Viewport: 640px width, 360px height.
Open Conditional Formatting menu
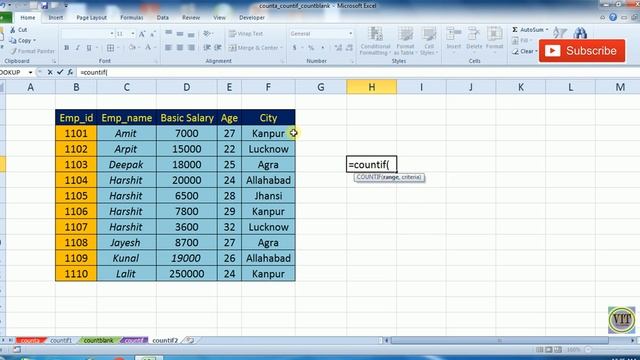375,41
